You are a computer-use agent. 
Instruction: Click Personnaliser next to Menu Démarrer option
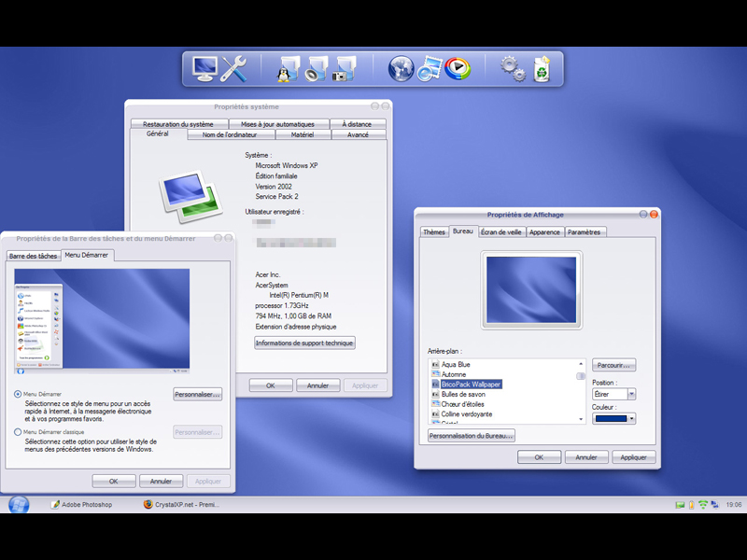(x=197, y=394)
